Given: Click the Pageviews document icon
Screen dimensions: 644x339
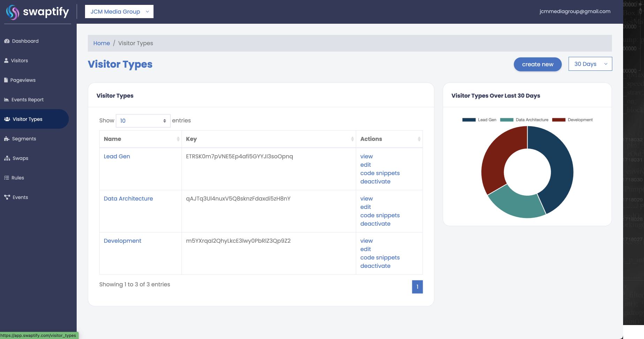Looking at the screenshot, I should coord(6,80).
